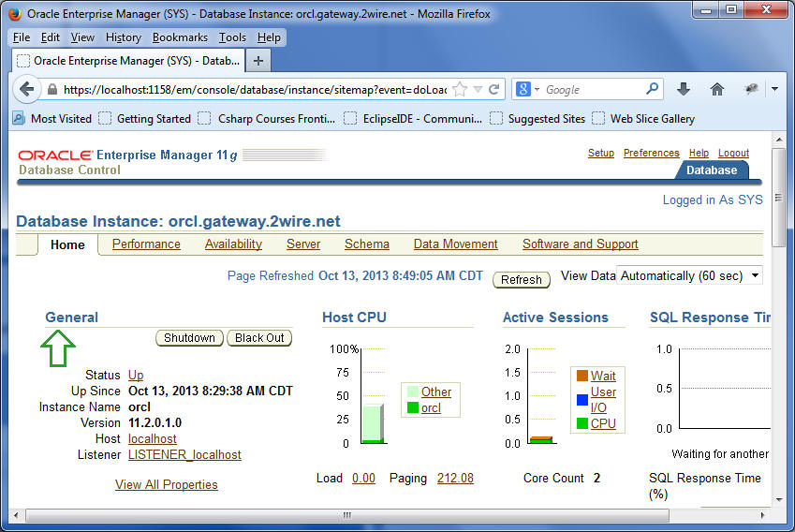The width and height of the screenshot is (795, 532).
Task: Open the LISTENER_localhost link
Action: [184, 454]
